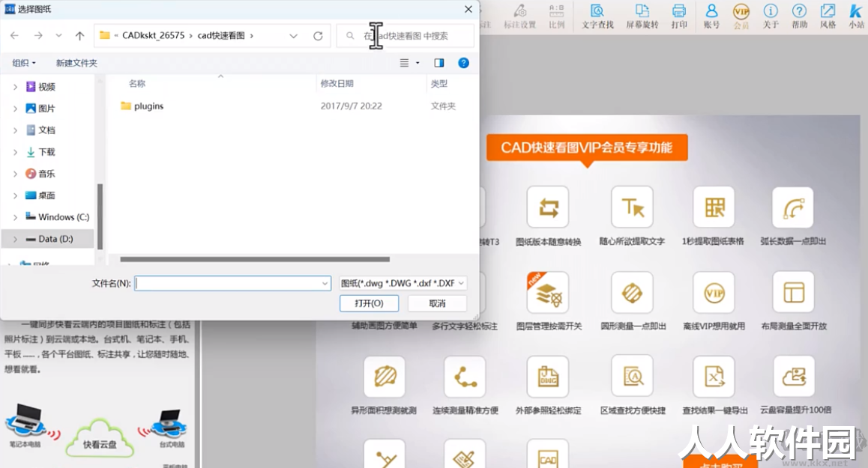The width and height of the screenshot is (868, 468).
Task: Click the 文件名 filename input field
Action: click(227, 283)
